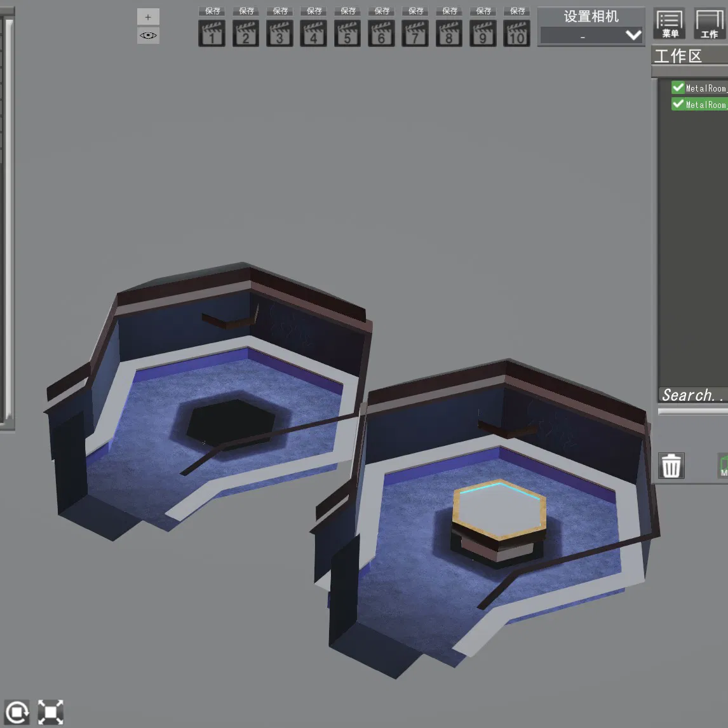This screenshot has height=728, width=728.
Task: Open the 工作 workspace icon
Action: point(710,24)
